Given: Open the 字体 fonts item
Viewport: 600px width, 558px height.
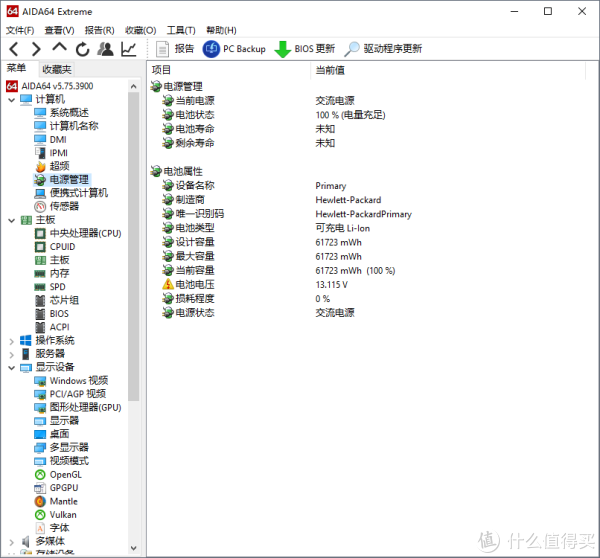Looking at the screenshot, I should coord(52,528).
